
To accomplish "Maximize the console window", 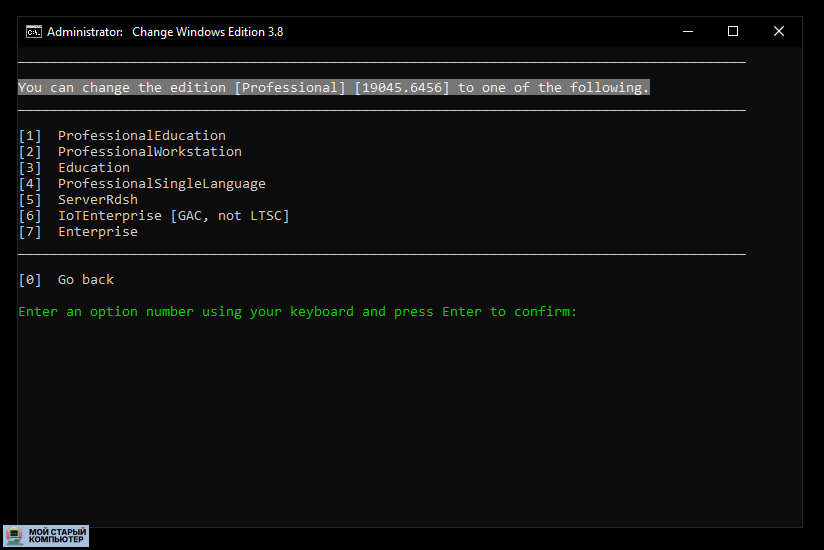I will (733, 31).
